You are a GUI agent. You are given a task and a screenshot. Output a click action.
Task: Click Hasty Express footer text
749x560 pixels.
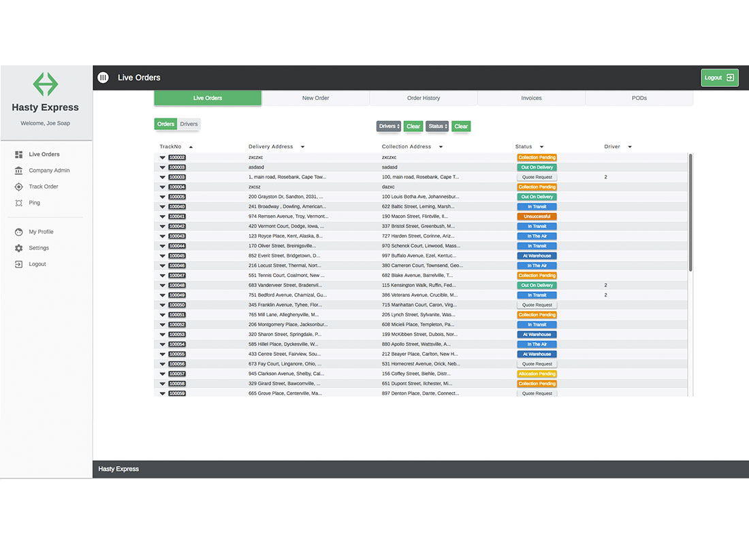[x=118, y=470]
